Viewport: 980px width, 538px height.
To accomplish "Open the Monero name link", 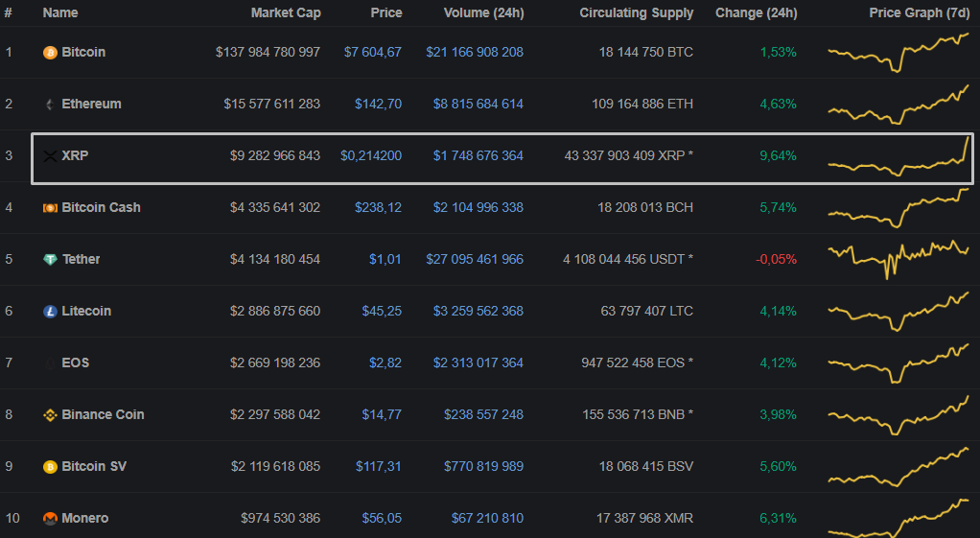I will (x=85, y=519).
